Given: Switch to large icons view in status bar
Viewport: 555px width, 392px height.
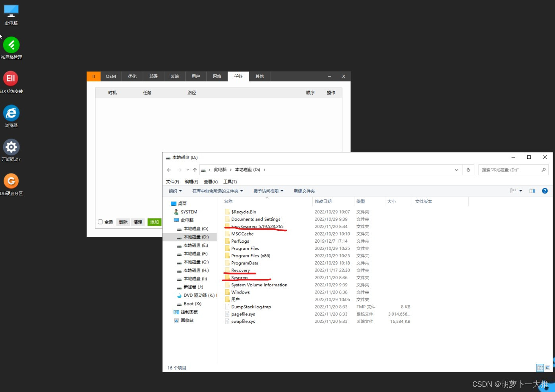Looking at the screenshot, I should 548,368.
